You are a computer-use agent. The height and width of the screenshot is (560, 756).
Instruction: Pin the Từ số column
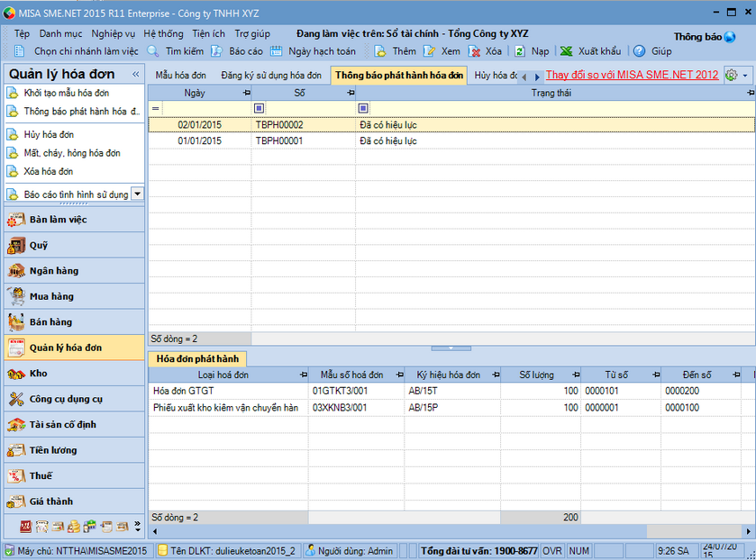coord(656,375)
